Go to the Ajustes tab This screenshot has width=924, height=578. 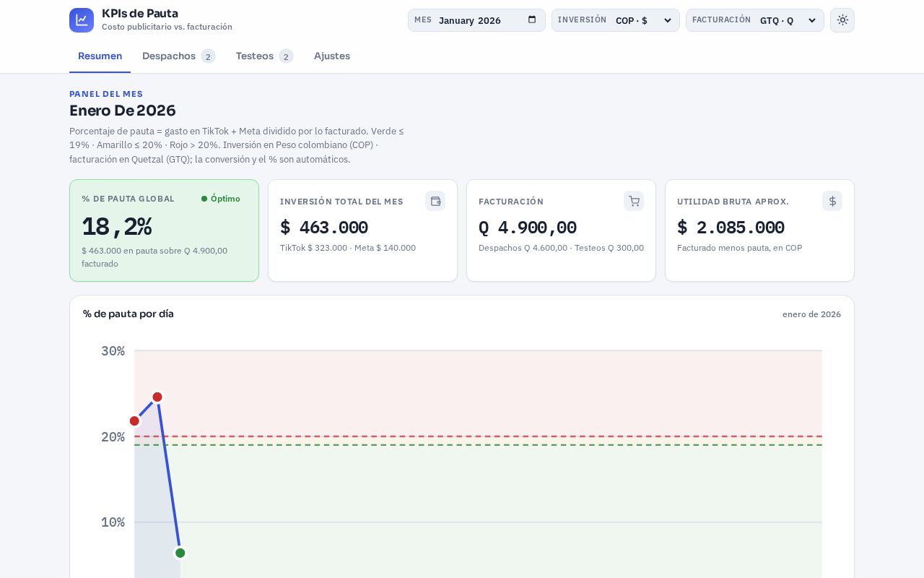332,56
